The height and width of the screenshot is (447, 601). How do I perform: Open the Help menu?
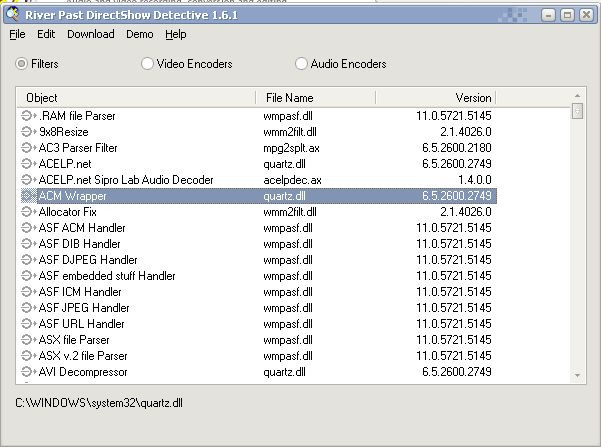click(x=176, y=34)
